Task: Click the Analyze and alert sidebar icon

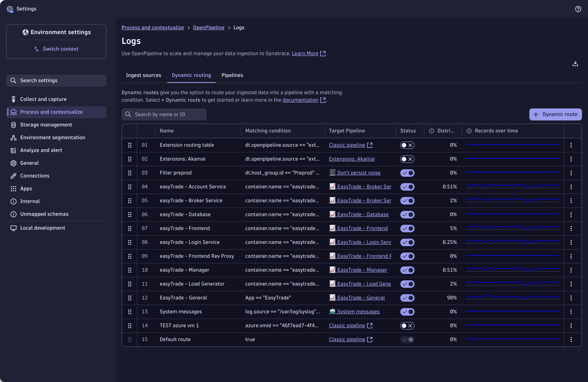Action: click(x=13, y=150)
